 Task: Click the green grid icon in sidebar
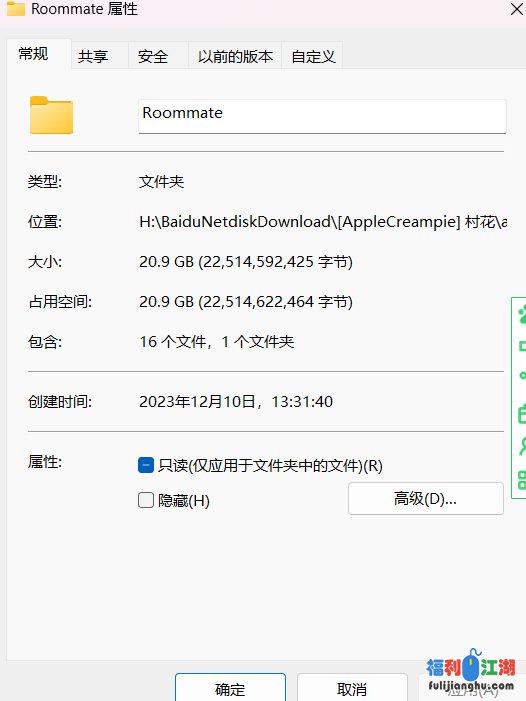[x=522, y=480]
